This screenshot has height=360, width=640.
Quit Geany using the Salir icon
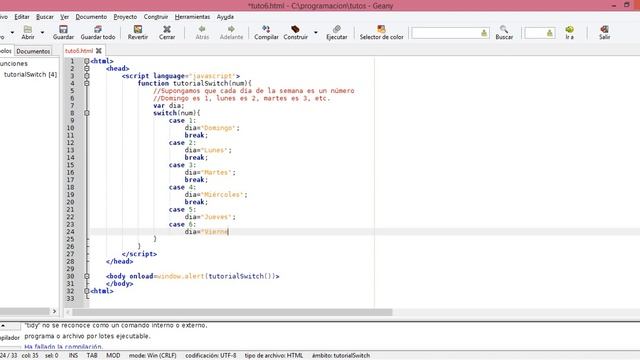click(x=604, y=32)
